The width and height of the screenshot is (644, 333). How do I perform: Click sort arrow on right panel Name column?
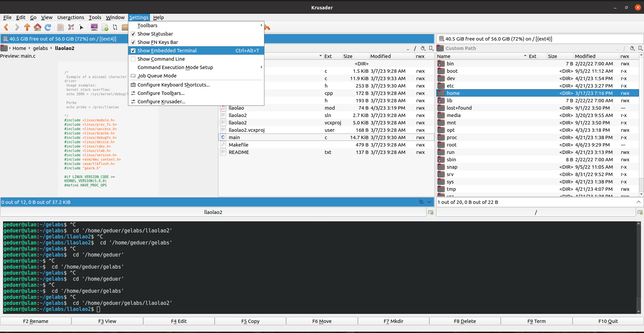525,56
